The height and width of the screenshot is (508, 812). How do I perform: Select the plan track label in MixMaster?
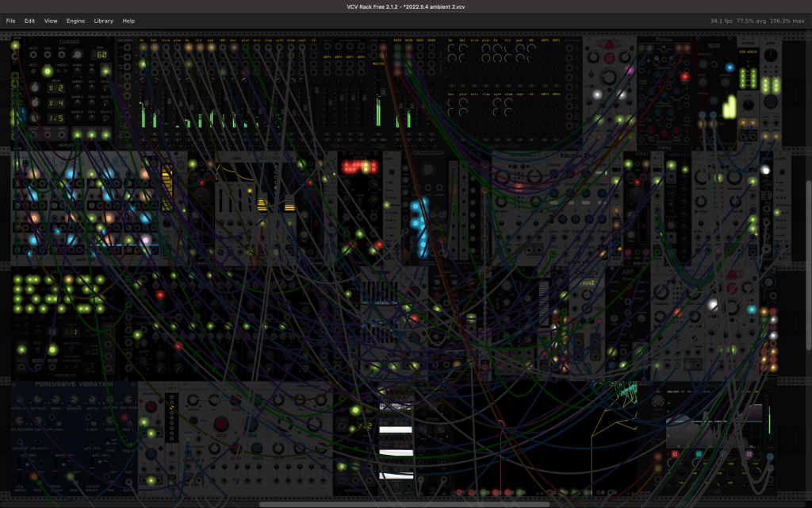coord(177,40)
